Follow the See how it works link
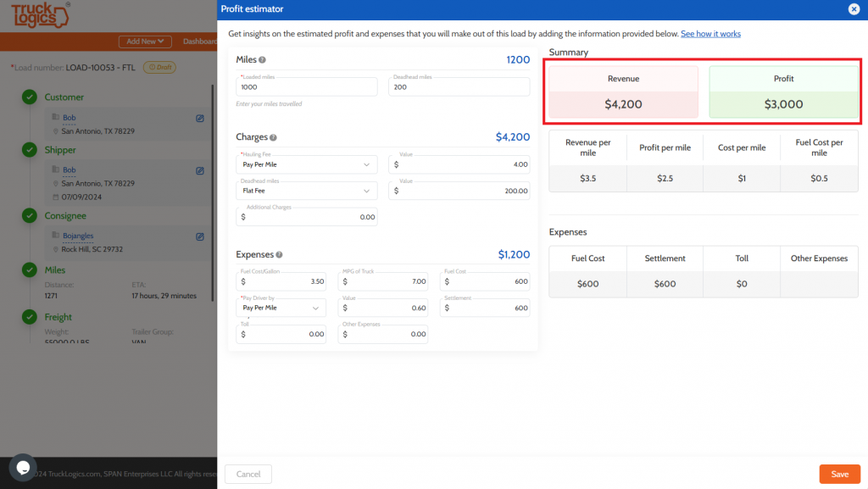The width and height of the screenshot is (868, 489). coord(710,34)
